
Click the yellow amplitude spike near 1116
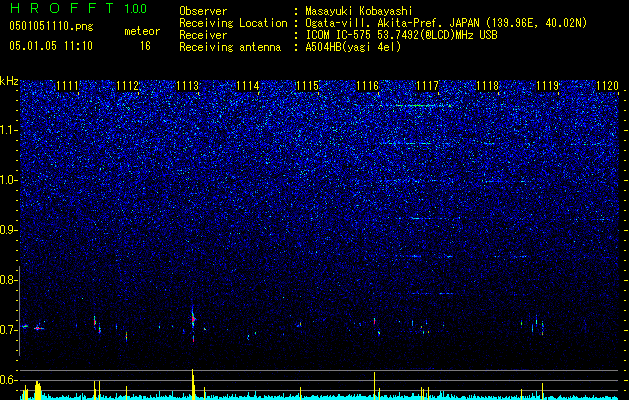(375, 385)
